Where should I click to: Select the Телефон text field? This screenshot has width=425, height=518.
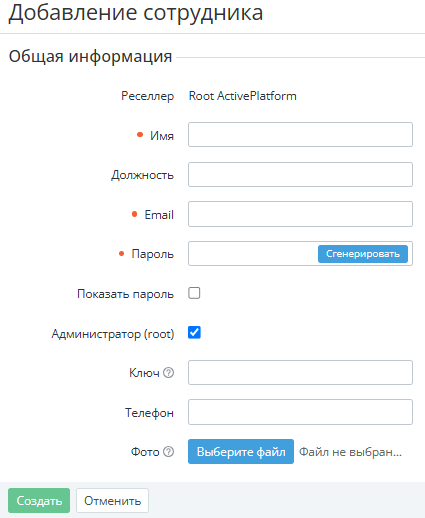coord(300,412)
